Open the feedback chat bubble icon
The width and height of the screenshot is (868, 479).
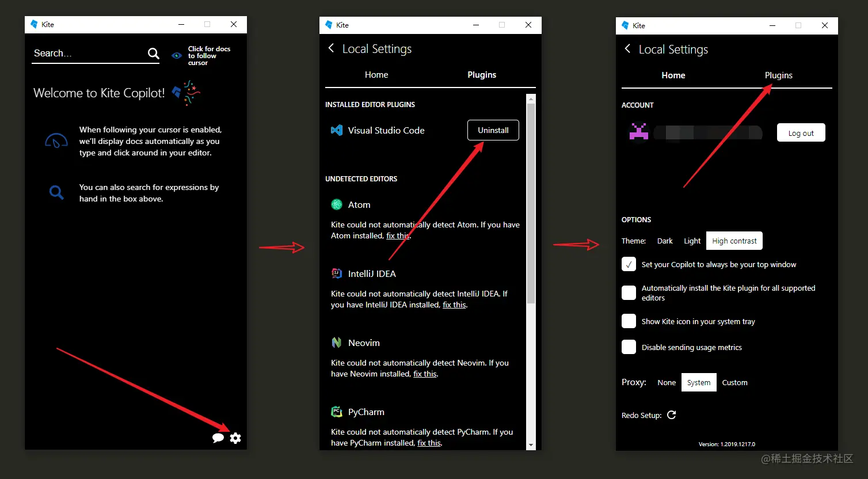218,438
